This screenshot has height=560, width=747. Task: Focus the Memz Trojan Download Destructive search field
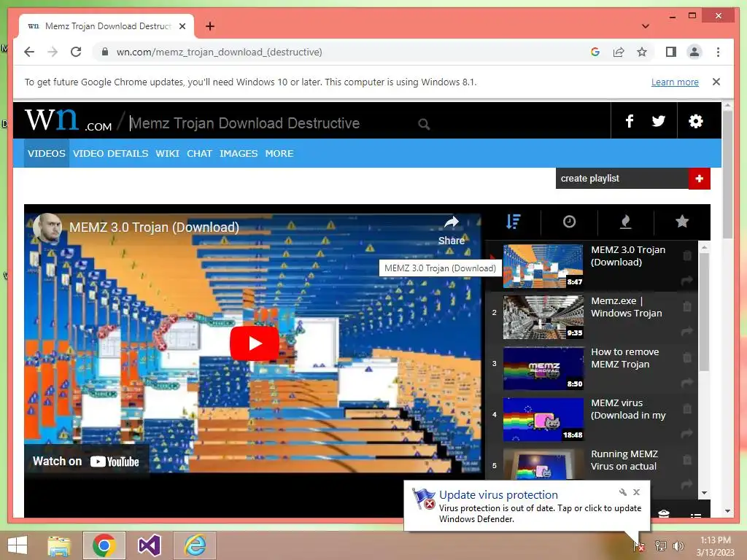click(x=269, y=123)
